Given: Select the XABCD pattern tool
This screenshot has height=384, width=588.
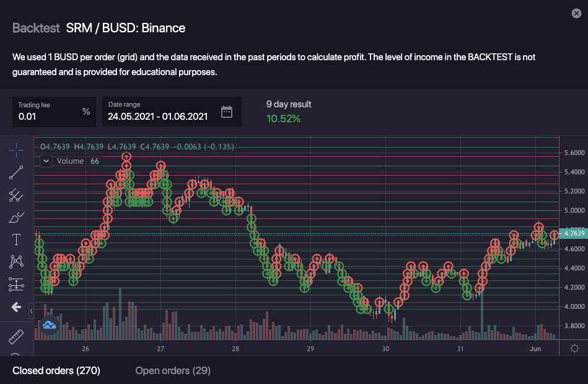Looking at the screenshot, I should pyautogui.click(x=17, y=262).
